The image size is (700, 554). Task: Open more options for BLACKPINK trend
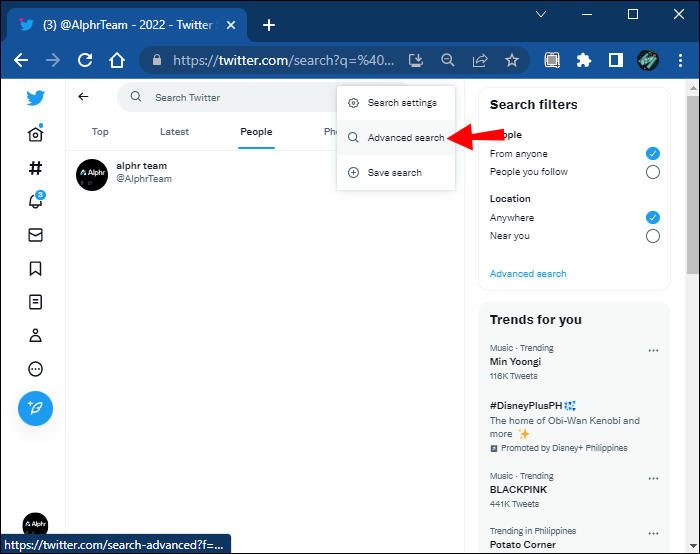(x=653, y=478)
